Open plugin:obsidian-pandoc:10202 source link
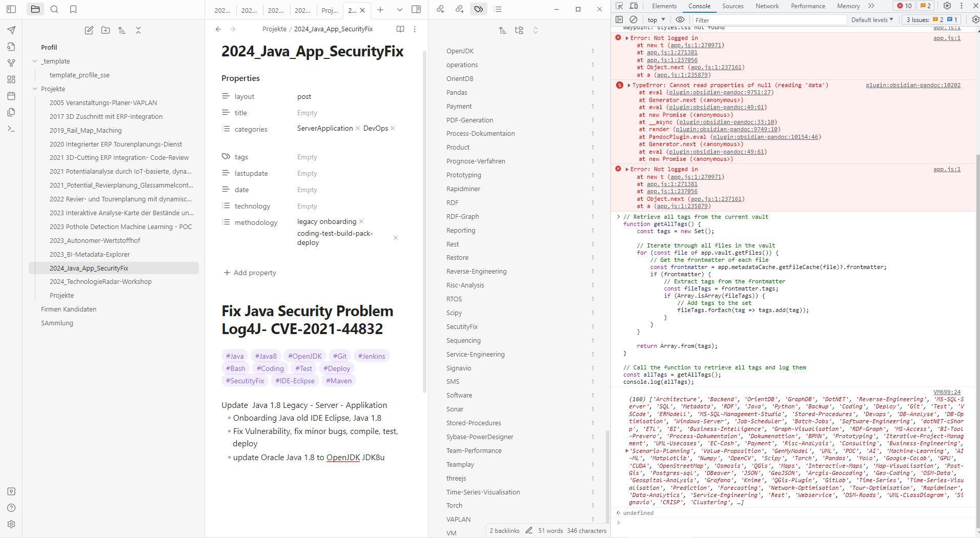 point(913,85)
